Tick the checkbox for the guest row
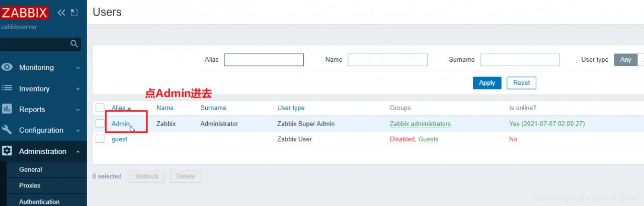Image resolution: width=644 pixels, height=206 pixels. coord(100,139)
